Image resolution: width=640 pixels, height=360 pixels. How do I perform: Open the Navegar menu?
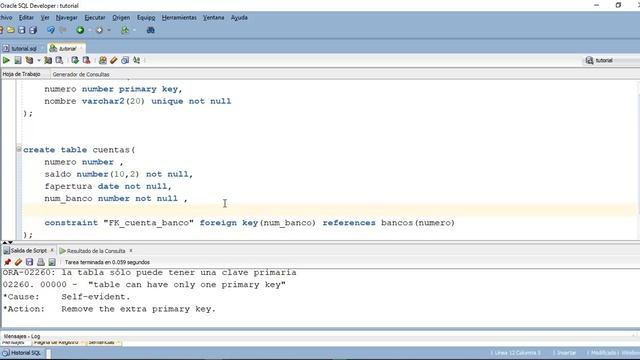coord(67,18)
